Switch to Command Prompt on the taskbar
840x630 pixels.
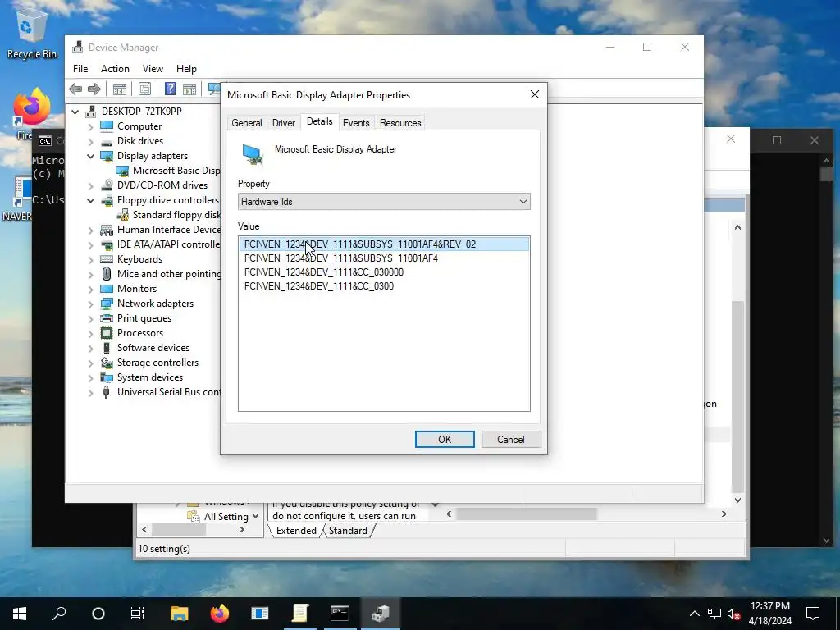click(x=340, y=614)
